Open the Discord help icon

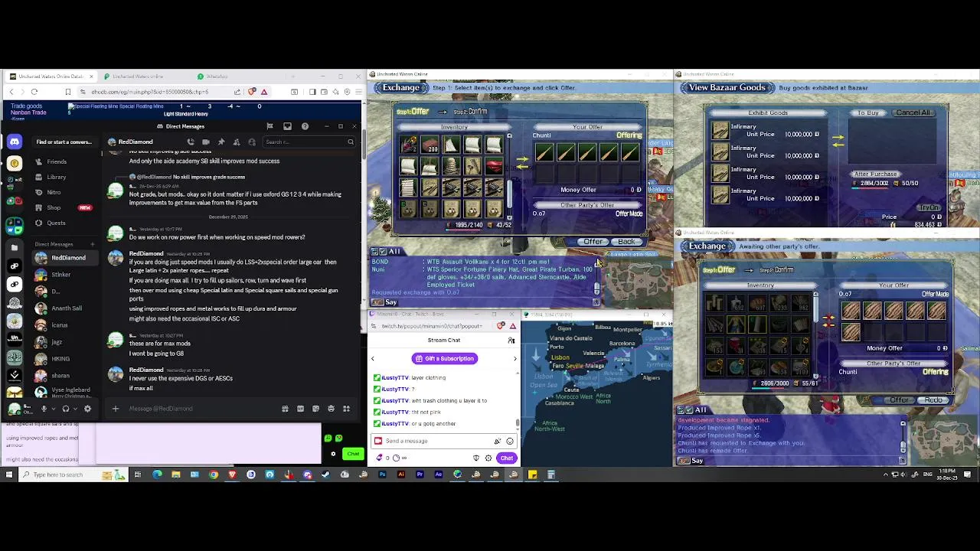coord(305,126)
